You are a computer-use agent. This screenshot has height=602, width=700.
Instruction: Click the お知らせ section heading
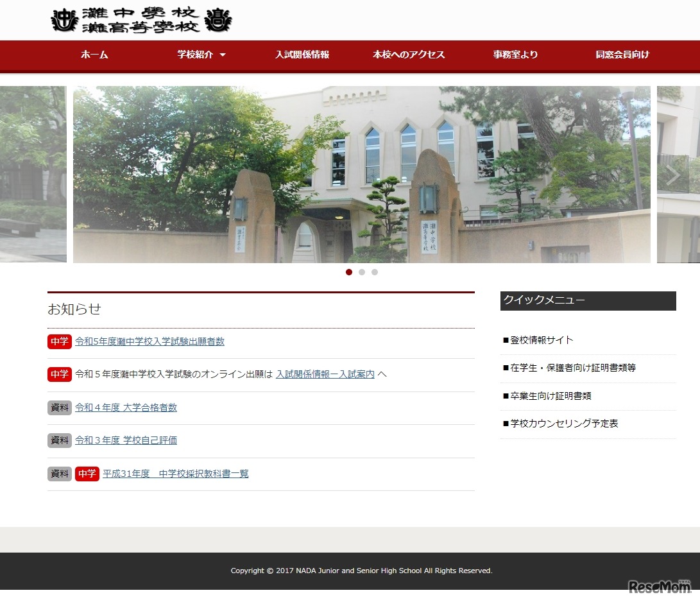coord(74,309)
